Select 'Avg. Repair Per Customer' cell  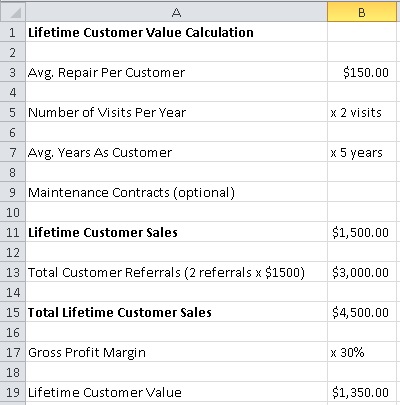pyautogui.click(x=176, y=72)
